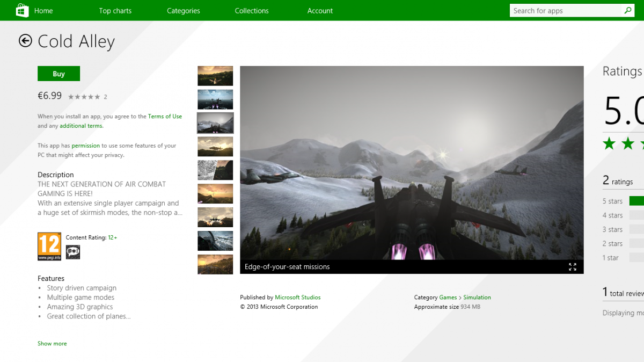The height and width of the screenshot is (362, 644).
Task: Go back using the circled arrow icon
Action: coord(25,41)
